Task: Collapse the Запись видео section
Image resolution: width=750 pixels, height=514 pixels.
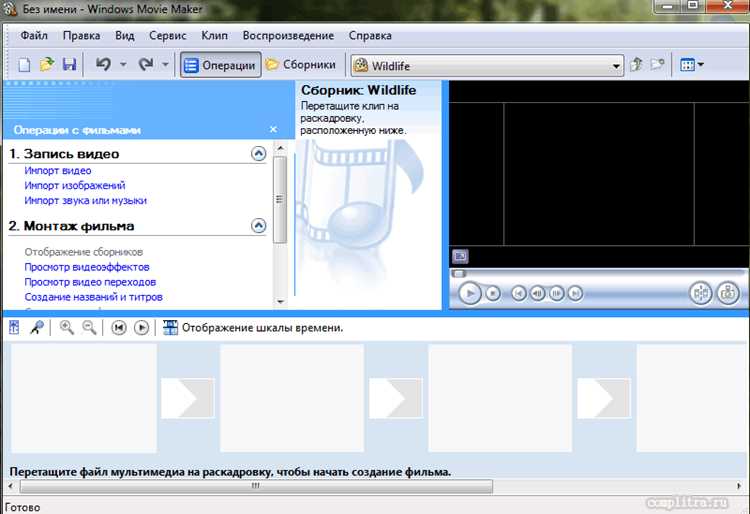Action: (258, 153)
